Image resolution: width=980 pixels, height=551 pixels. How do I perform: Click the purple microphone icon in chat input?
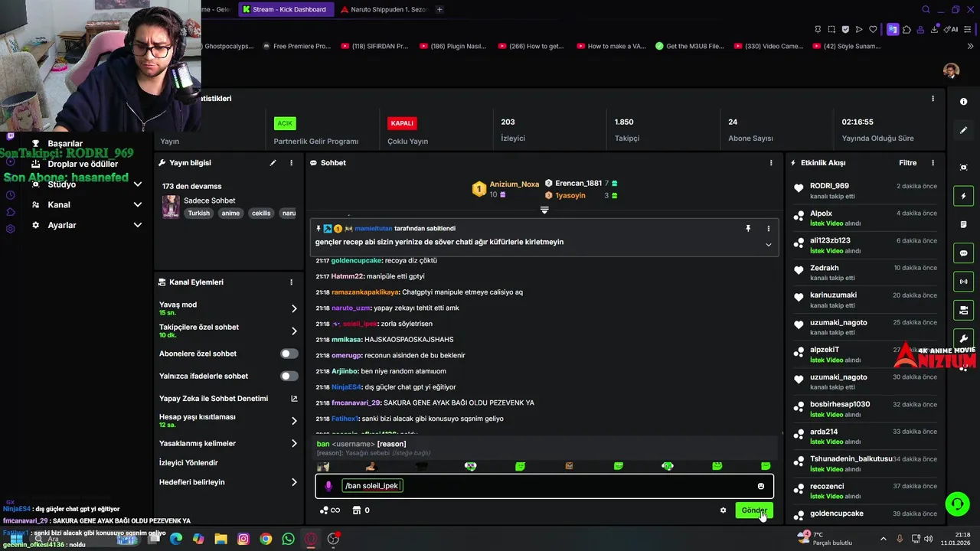pos(328,486)
